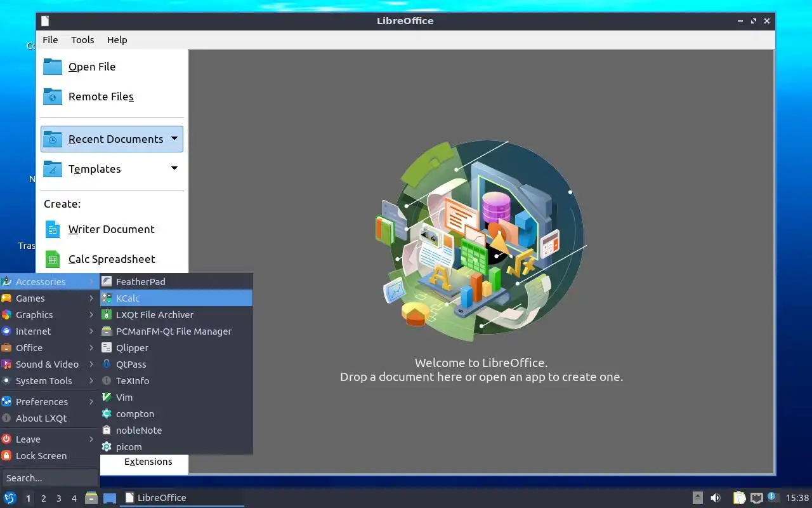Switch to virtual desktop 2

point(43,498)
